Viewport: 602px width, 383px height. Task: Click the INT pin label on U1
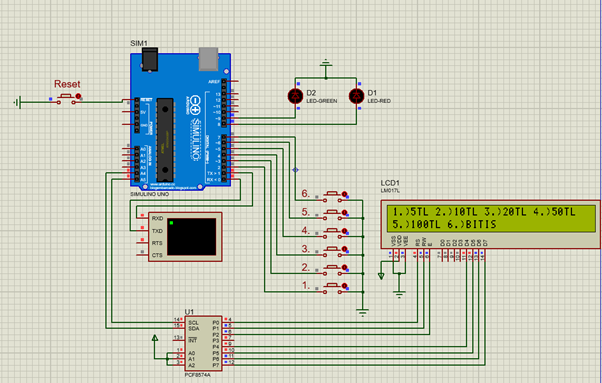pos(192,340)
